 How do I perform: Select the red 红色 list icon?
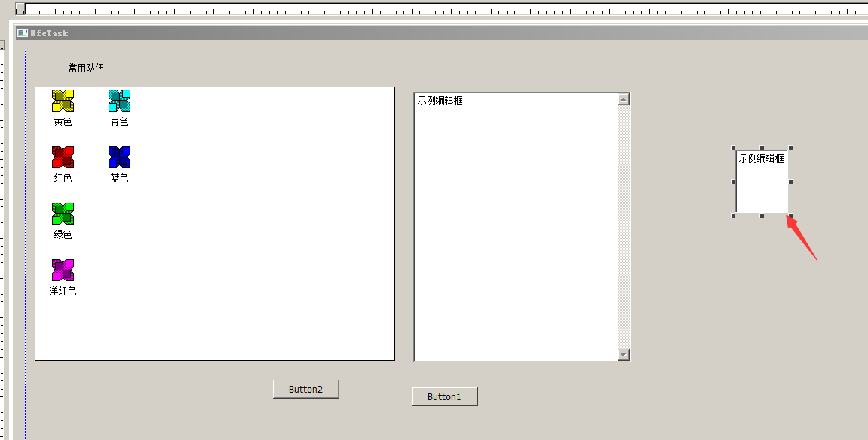[x=63, y=157]
